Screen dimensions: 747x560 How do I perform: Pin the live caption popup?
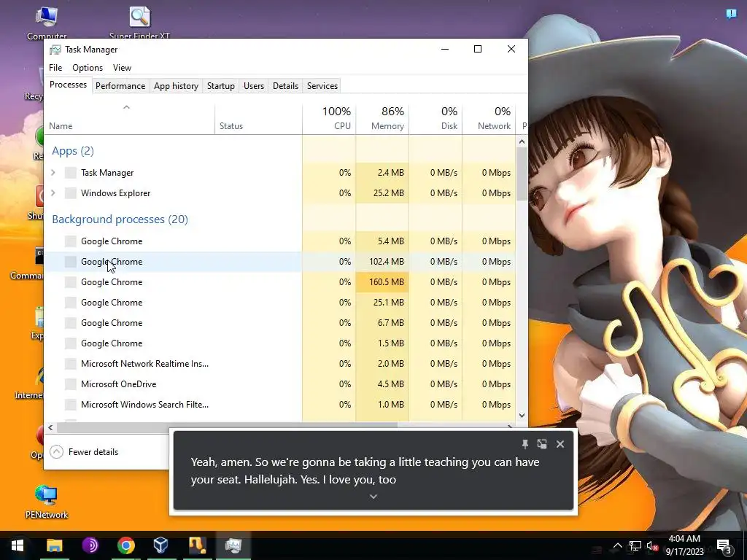click(525, 444)
